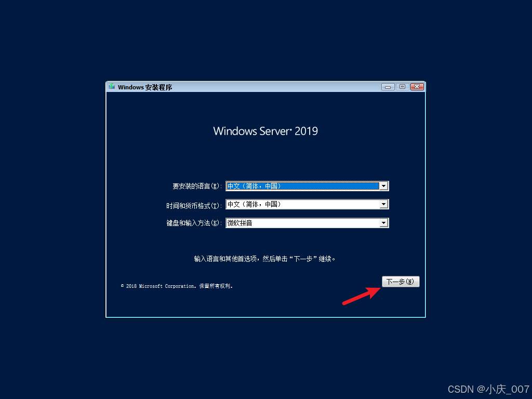Image resolution: width=532 pixels, height=399 pixels.
Task: Click the 下一步(N) button
Action: click(x=401, y=282)
